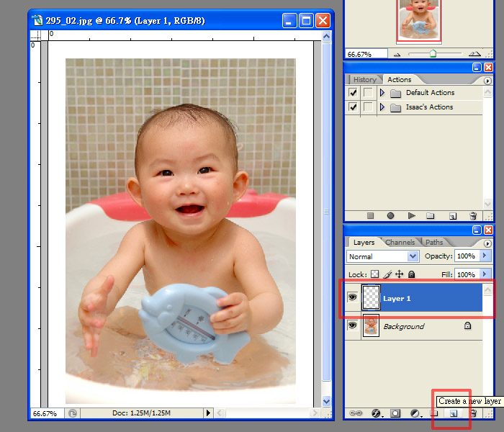Viewport: 504px width, 432px height.
Task: Toggle visibility of the Background layer
Action: (x=353, y=325)
